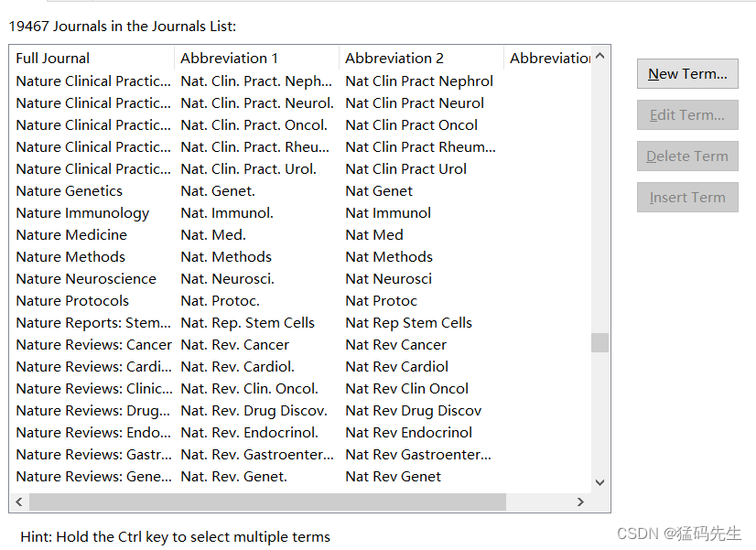
Task: Click abbreviation Nat Clin Pract Nephrol
Action: click(x=419, y=81)
